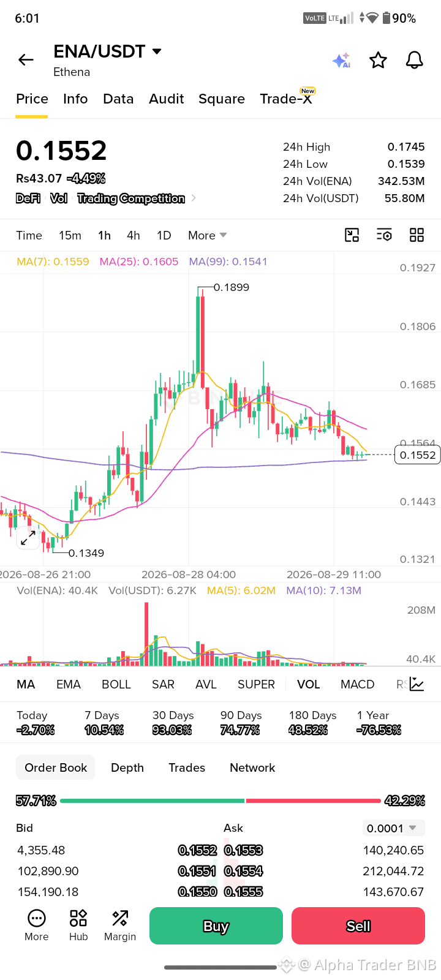This screenshot has width=441, height=980.
Task: Tap the red Sell button
Action: (x=358, y=925)
